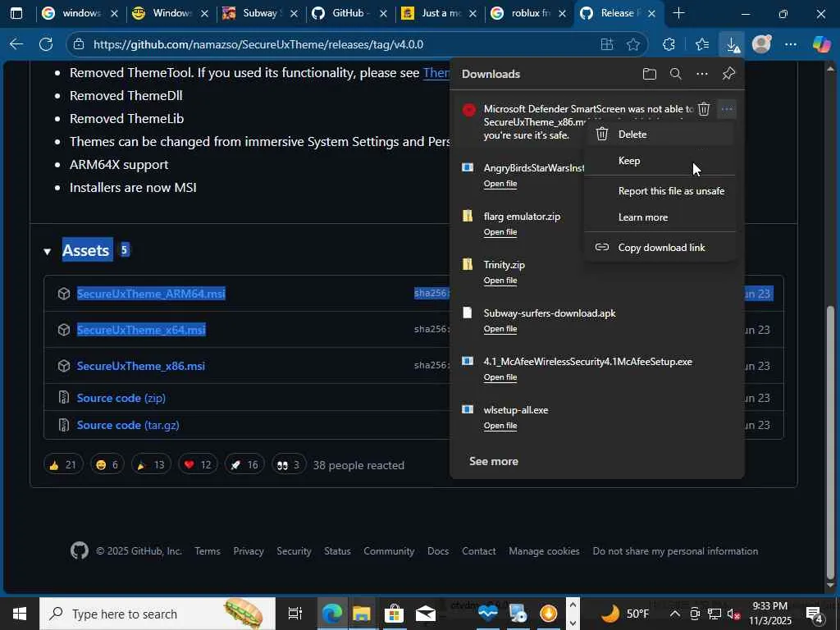Open file for Subway-surfers-download.apk
Viewport: 840px width, 630px height.
point(500,329)
